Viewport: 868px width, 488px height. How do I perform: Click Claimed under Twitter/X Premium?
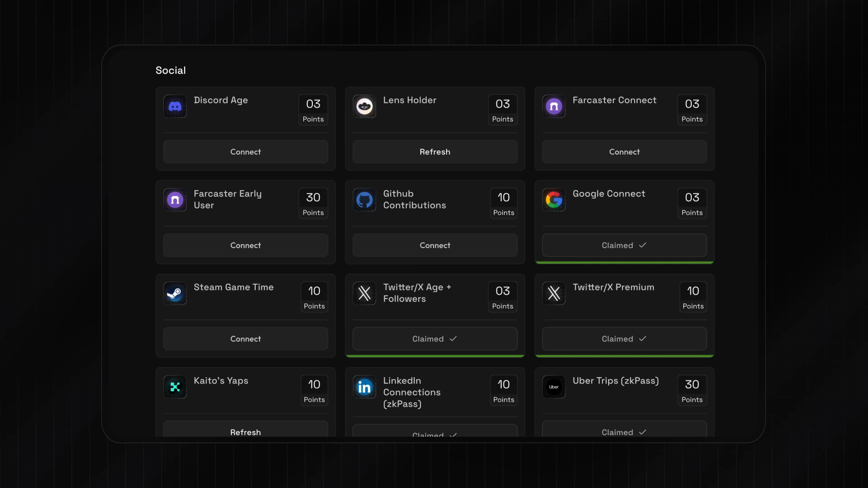(624, 339)
